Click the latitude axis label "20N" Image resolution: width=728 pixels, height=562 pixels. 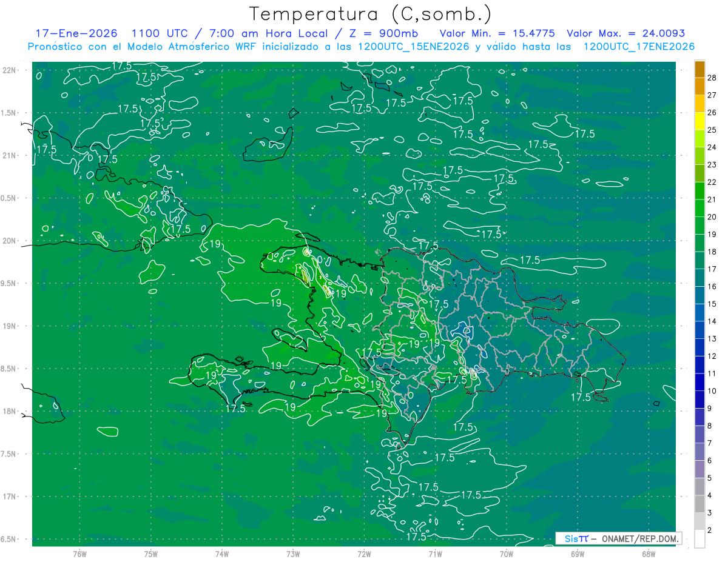click(x=10, y=241)
